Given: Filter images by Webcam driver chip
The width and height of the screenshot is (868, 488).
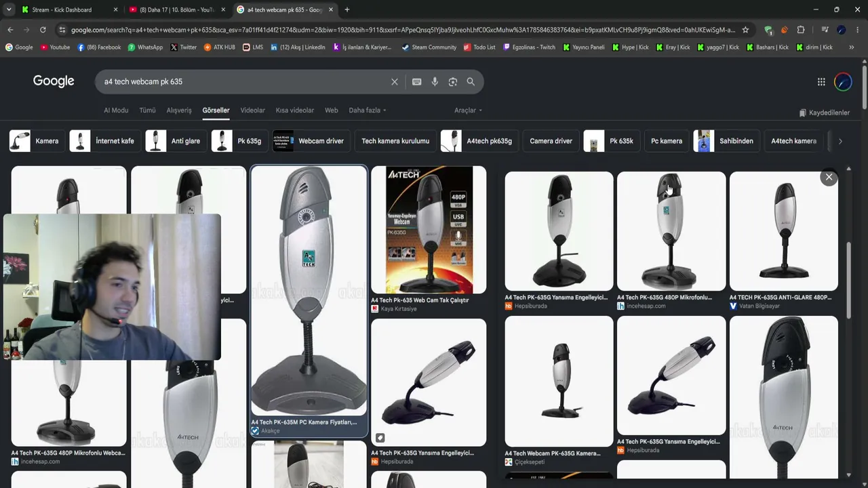Looking at the screenshot, I should point(310,141).
